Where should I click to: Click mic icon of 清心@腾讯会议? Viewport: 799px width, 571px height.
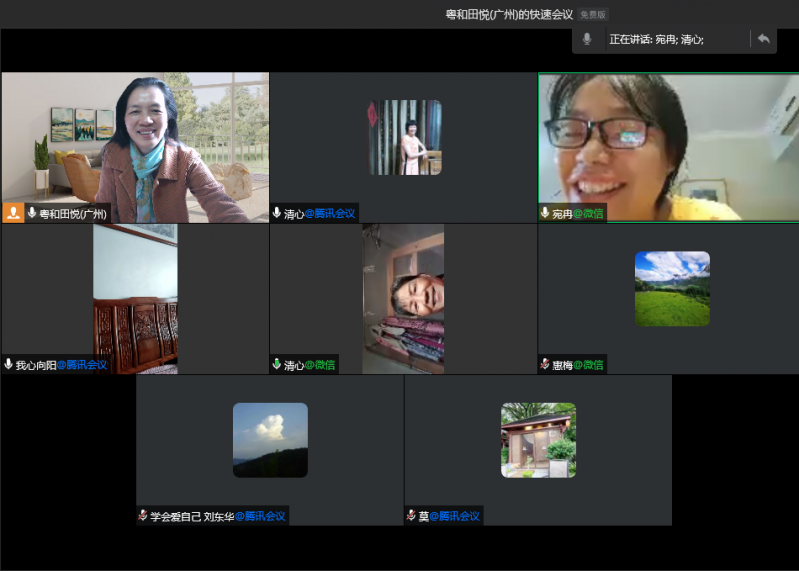(277, 213)
